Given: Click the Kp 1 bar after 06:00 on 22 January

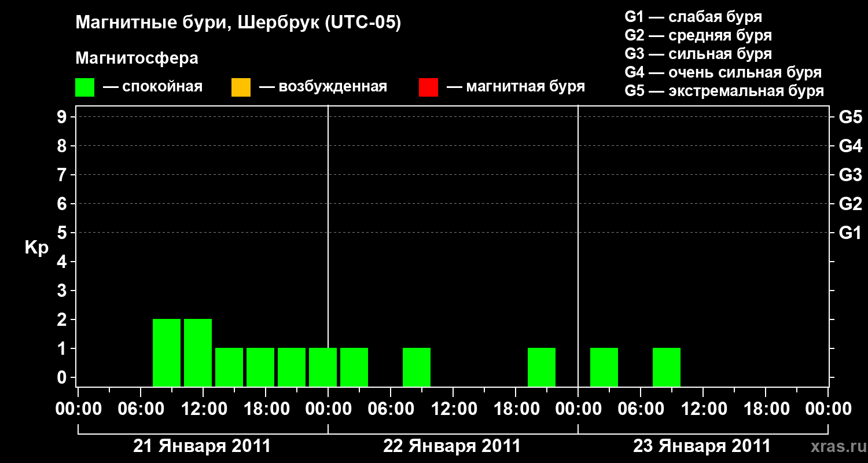Looking at the screenshot, I should point(417,367).
